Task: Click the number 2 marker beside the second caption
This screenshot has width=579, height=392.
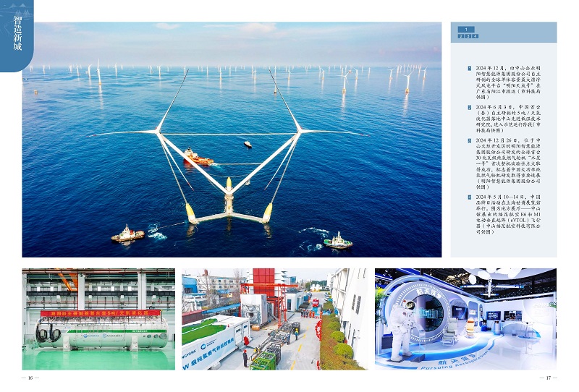Action: (x=469, y=107)
